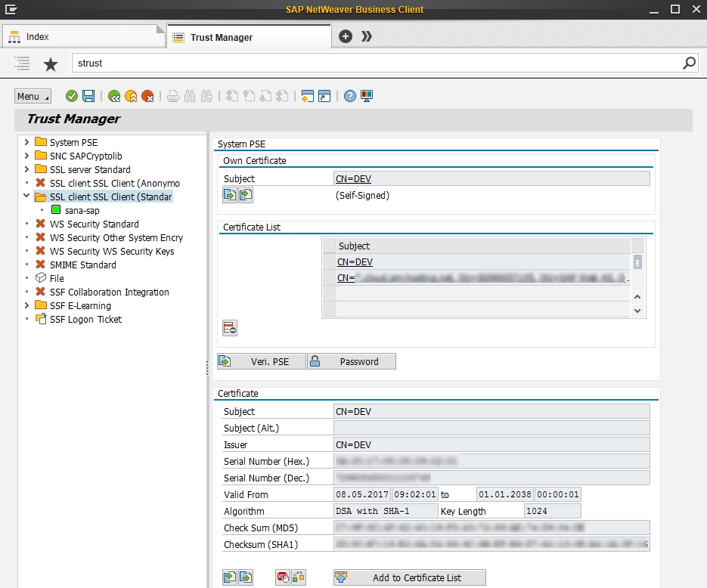Screen dimensions: 707x588
Task: Click the Help question mark icon
Action: point(349,96)
